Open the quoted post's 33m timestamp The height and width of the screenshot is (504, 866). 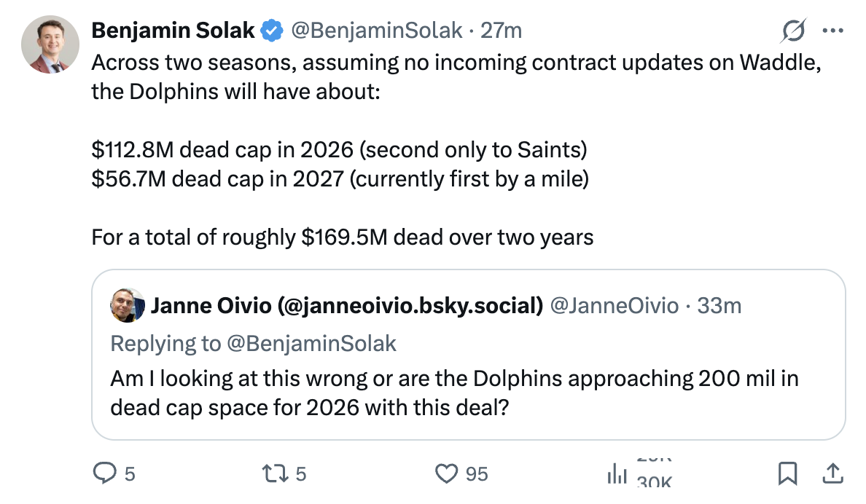pyautogui.click(x=719, y=306)
